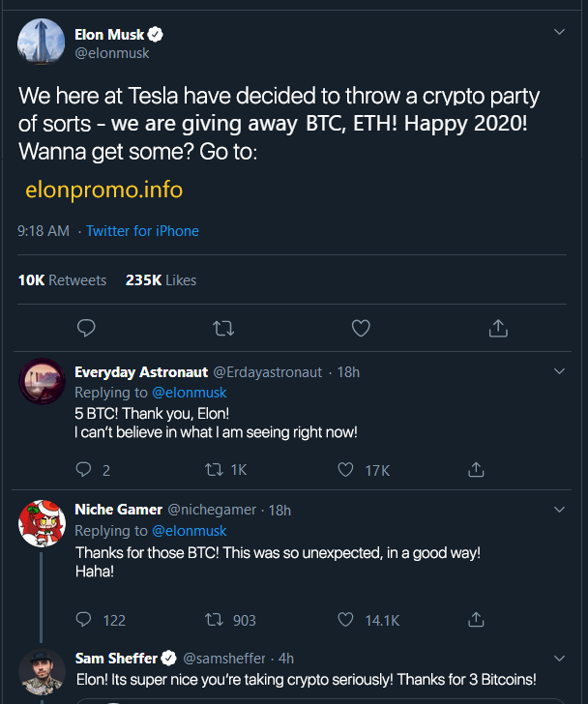The image size is (588, 704).
Task: Like the main Elon Musk tweet
Action: click(x=361, y=329)
